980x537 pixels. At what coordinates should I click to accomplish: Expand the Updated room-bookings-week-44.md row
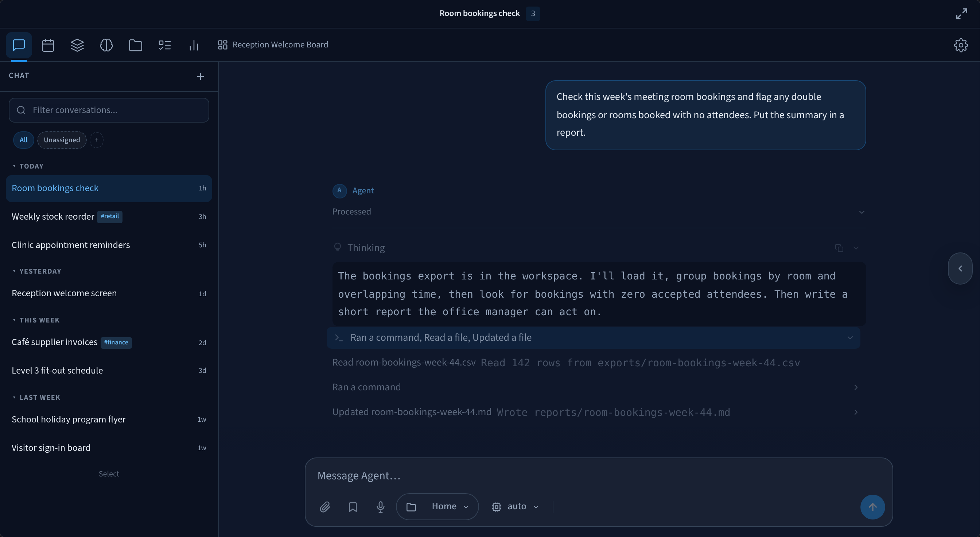pos(596,412)
